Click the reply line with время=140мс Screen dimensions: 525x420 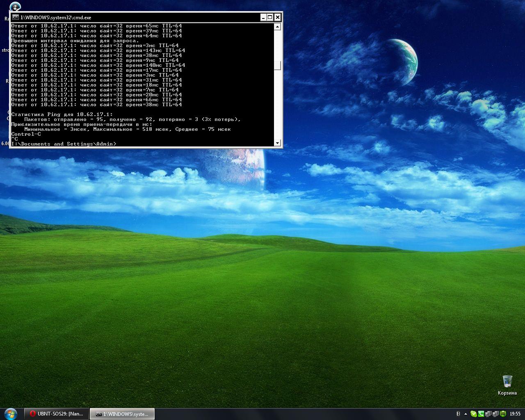(98, 65)
